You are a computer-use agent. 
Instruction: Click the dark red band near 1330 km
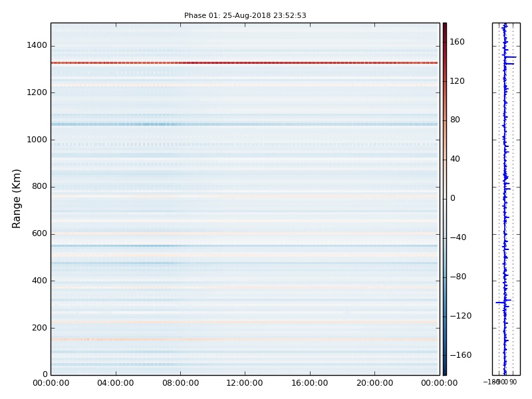click(244, 63)
